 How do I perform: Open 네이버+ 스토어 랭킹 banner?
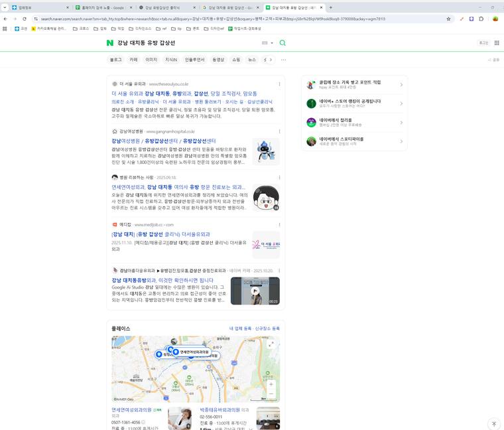click(x=355, y=104)
